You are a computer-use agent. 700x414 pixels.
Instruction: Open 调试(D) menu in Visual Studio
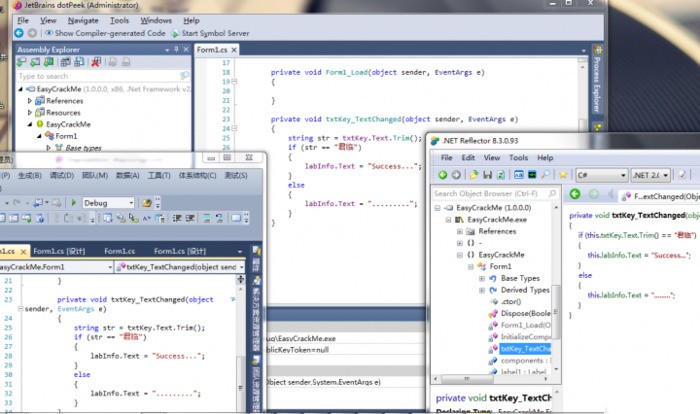(x=62, y=176)
